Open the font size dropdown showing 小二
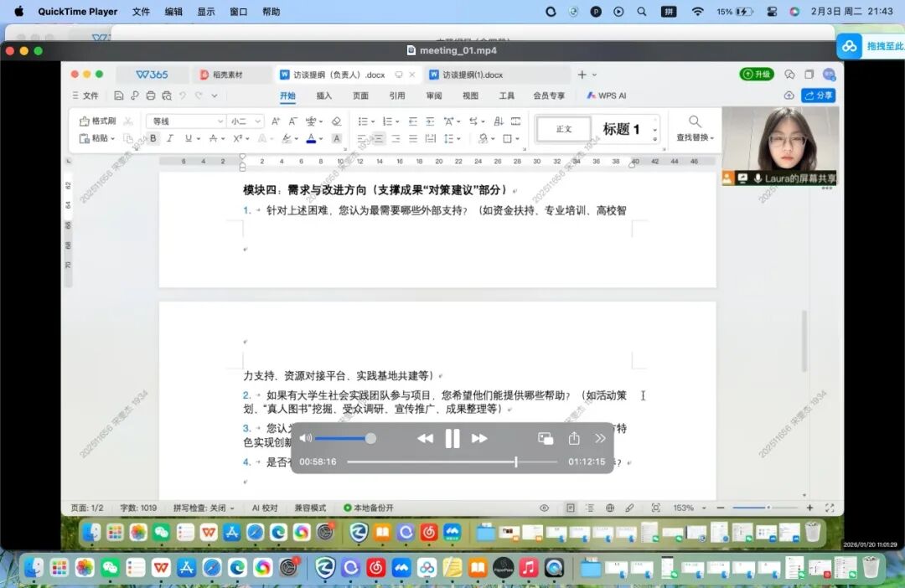Image resolution: width=905 pixels, height=588 pixels. (246, 121)
